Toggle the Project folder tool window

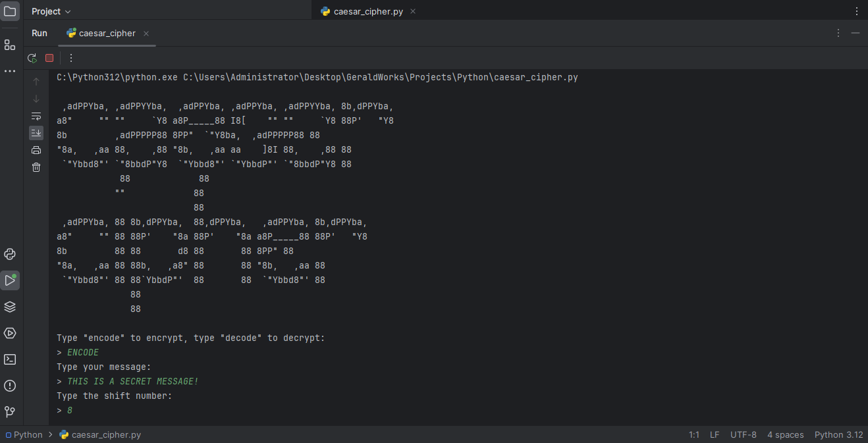[10, 11]
